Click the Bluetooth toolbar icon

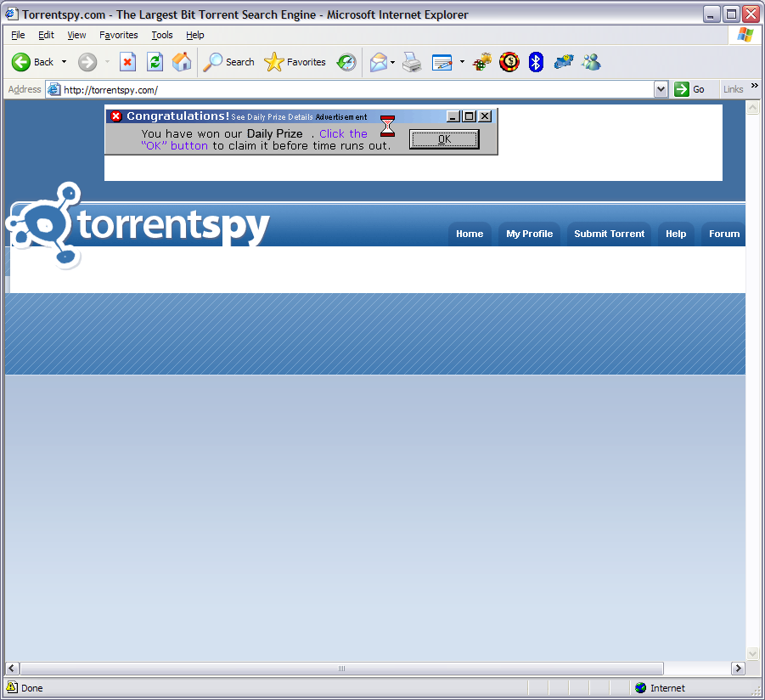[x=536, y=62]
